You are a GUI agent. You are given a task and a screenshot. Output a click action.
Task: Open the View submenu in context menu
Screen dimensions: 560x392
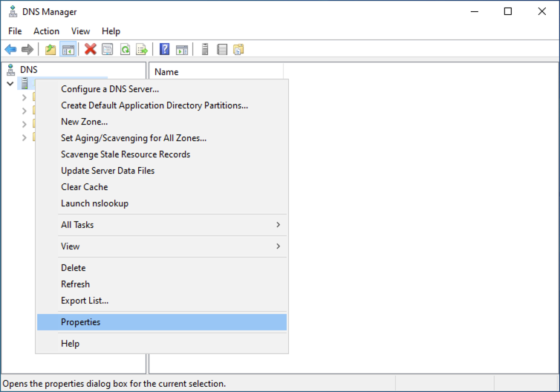pos(162,246)
